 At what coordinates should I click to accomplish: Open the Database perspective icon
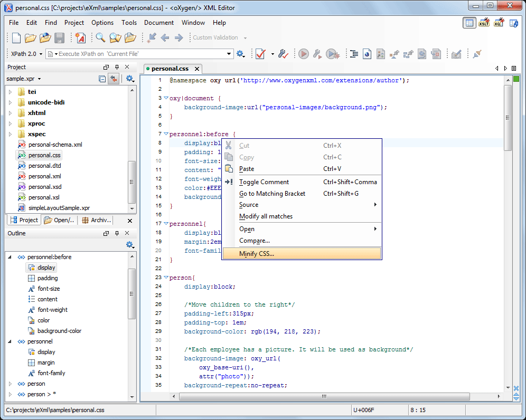pyautogui.click(x=513, y=23)
